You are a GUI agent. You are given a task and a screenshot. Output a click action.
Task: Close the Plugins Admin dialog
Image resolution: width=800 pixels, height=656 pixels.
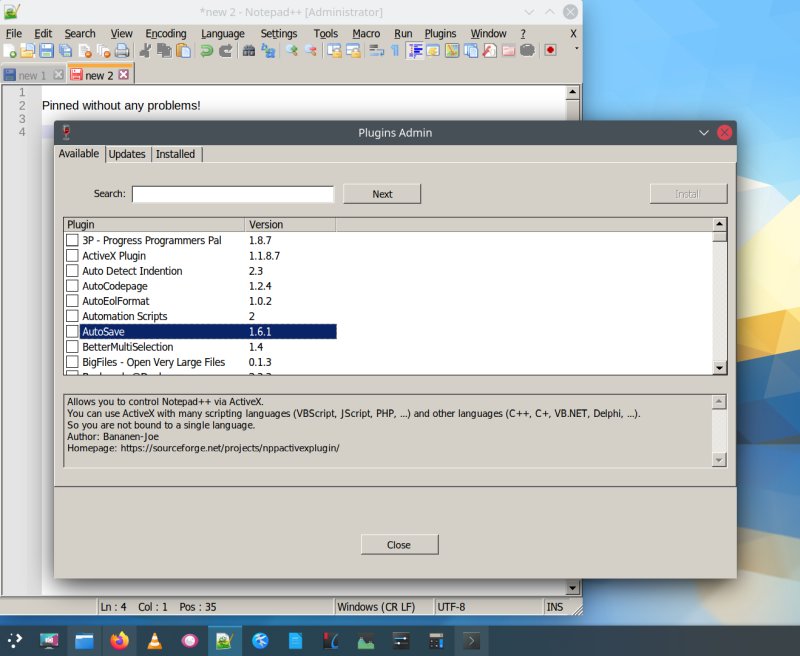(398, 544)
